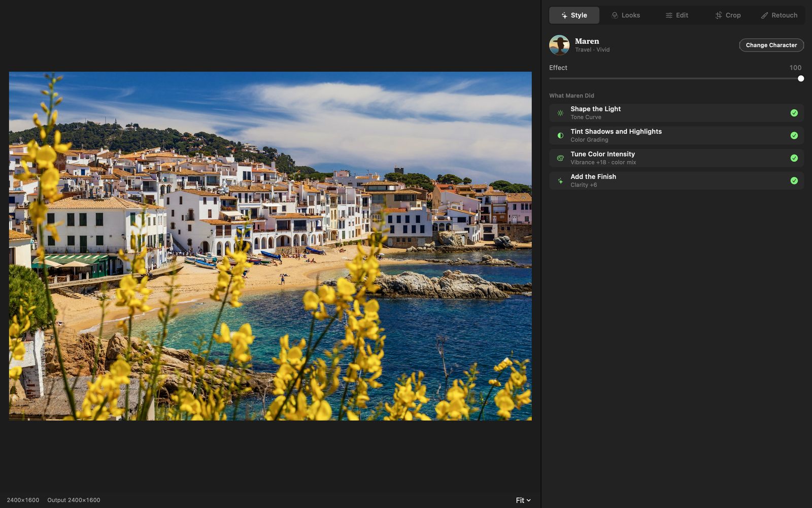812x508 pixels.
Task: Click the coastal village photo preview
Action: coord(270,246)
